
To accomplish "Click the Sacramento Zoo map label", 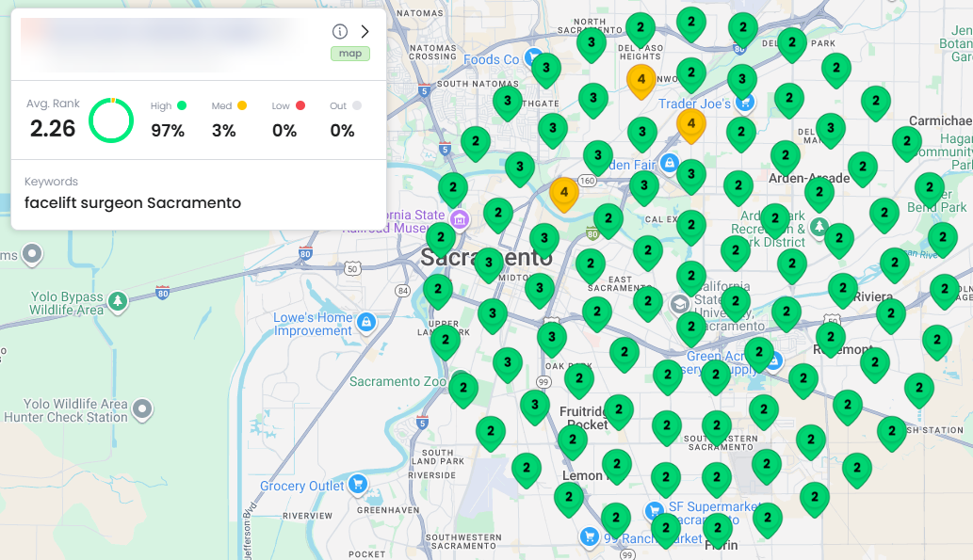I will [397, 381].
